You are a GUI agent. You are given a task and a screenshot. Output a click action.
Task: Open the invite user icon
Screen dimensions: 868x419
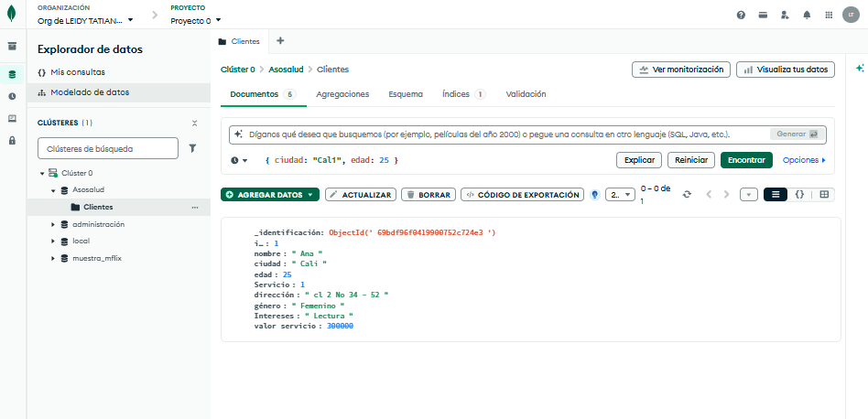point(785,16)
